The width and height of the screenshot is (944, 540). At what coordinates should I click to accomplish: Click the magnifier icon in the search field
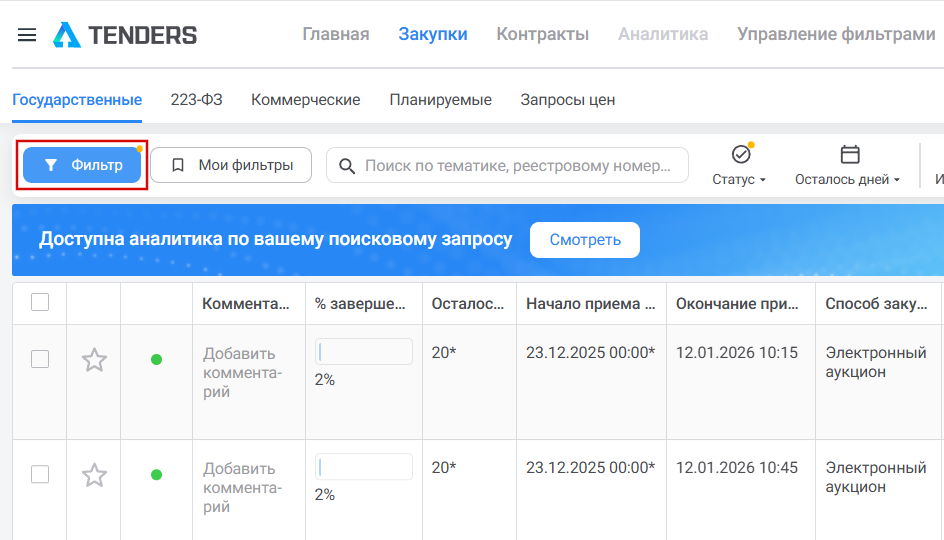tap(347, 166)
